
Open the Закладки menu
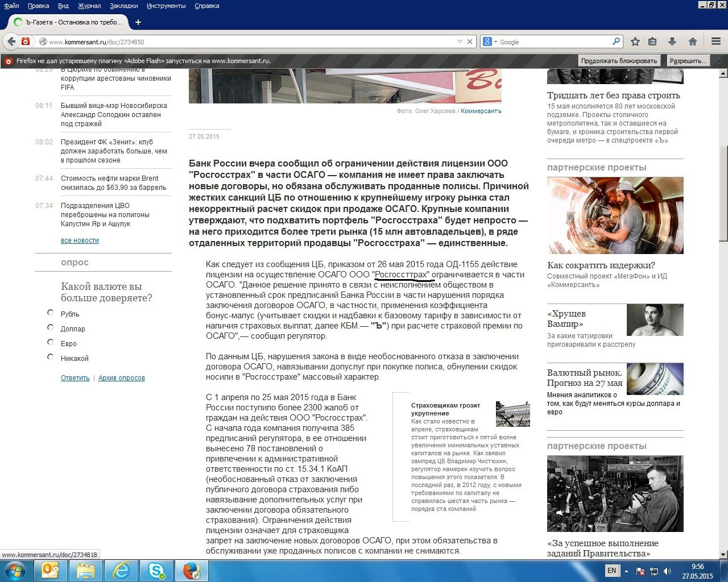point(123,6)
